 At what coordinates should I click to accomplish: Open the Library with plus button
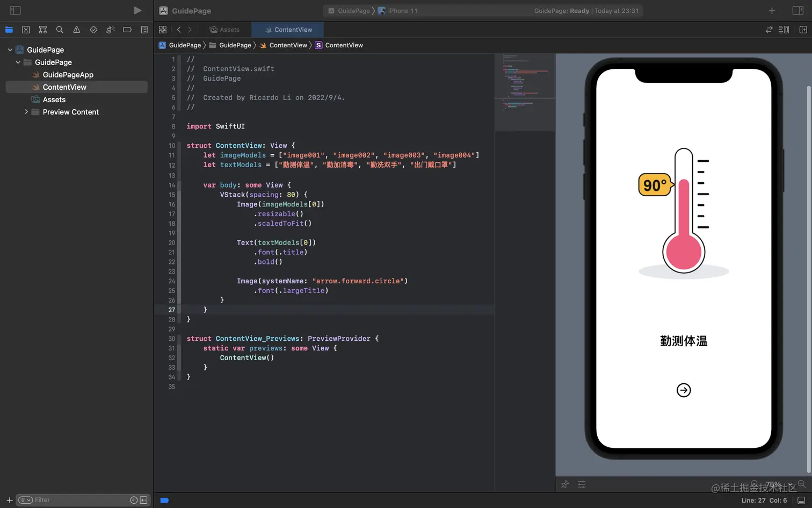tap(772, 11)
